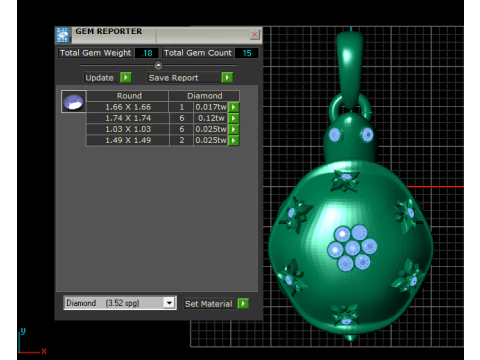Collapse panel using the small up-arrow handle
Viewport: 480px width, 360px height.
click(158, 65)
